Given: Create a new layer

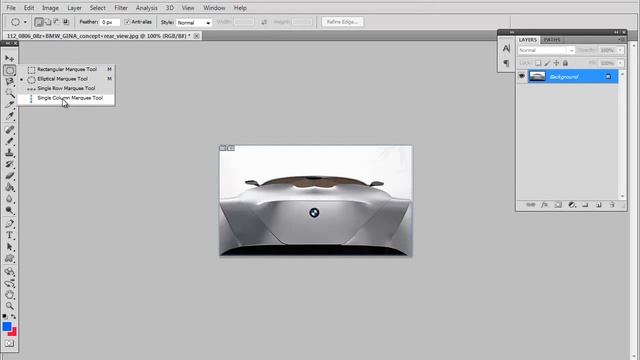Looking at the screenshot, I should tap(598, 205).
